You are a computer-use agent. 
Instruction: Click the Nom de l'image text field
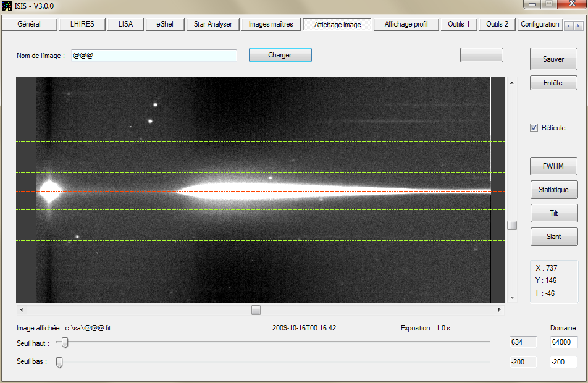coord(154,56)
